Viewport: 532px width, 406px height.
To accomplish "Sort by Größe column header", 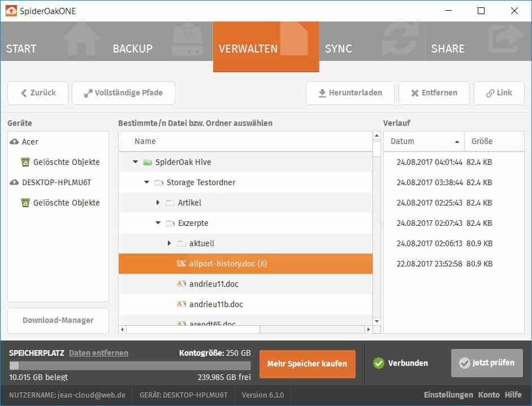I will point(494,141).
